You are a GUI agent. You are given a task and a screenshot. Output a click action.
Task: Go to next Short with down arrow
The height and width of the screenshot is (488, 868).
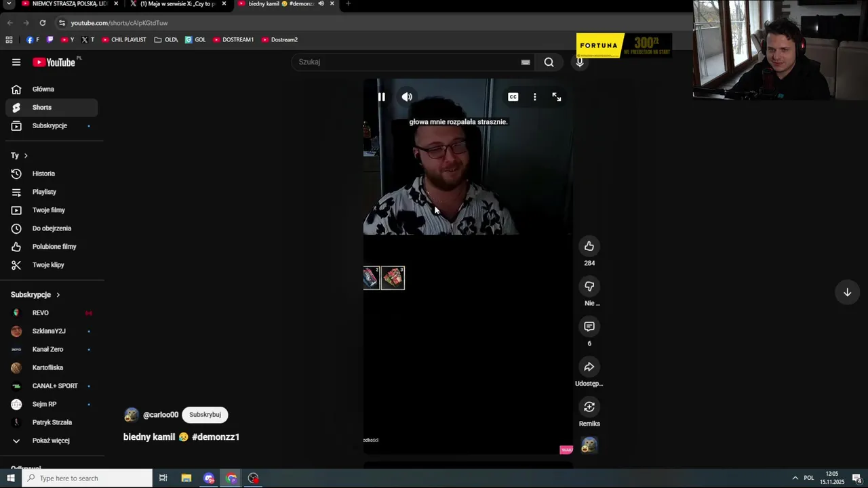[x=847, y=292]
